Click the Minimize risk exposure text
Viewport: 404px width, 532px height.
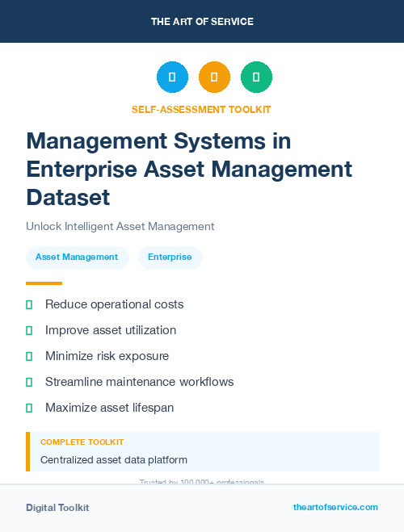coord(107,356)
